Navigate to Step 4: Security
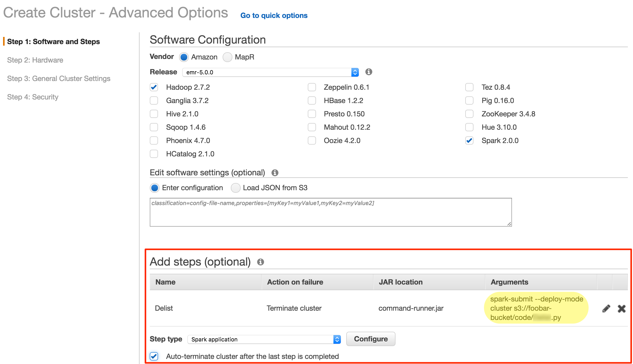Image resolution: width=633 pixels, height=364 pixels. (33, 97)
